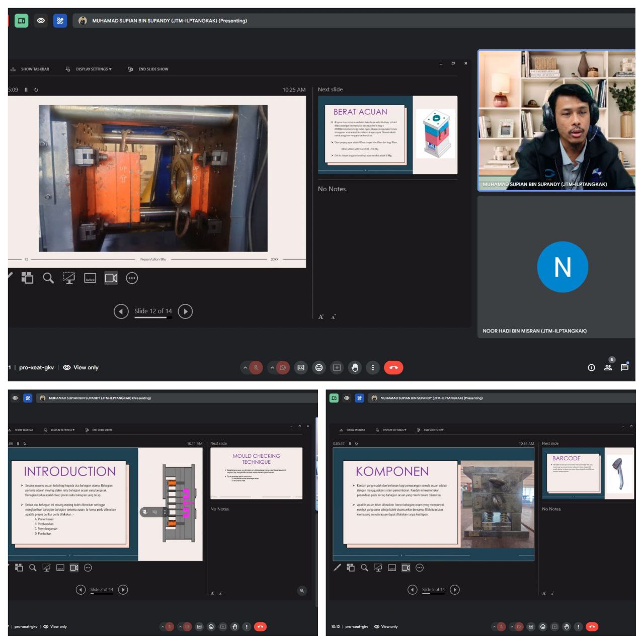Image resolution: width=644 pixels, height=644 pixels.
Task: Go to next slide from Slide 12 of 14
Action: coord(185,311)
